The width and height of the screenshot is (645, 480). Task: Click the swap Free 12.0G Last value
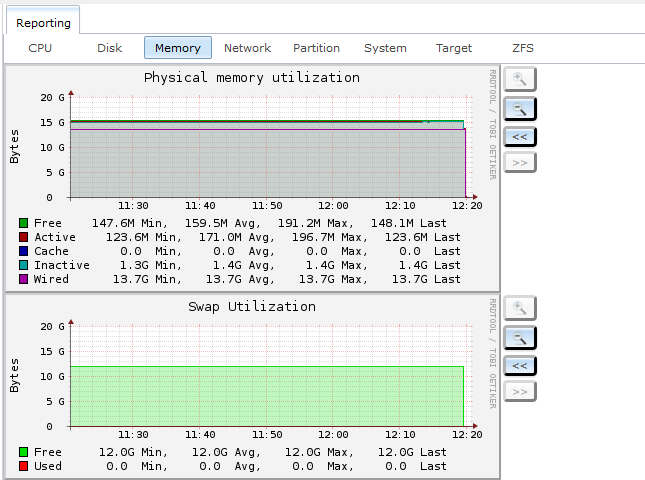(412, 452)
